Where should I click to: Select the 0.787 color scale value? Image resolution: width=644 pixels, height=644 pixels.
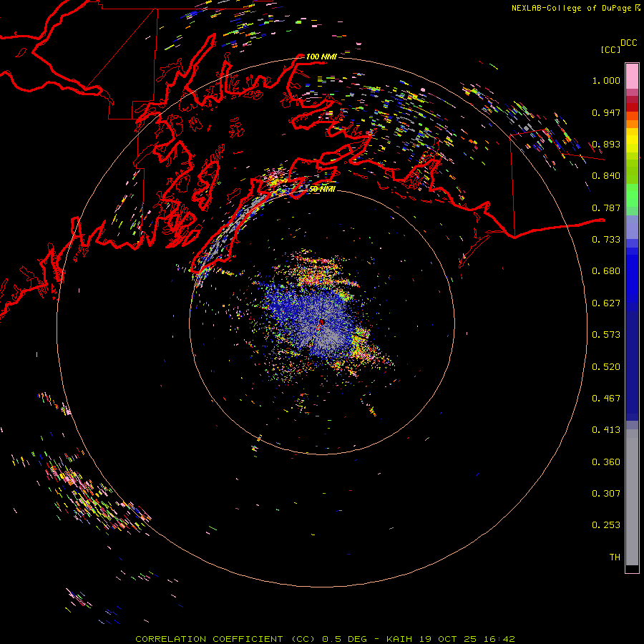pos(606,208)
